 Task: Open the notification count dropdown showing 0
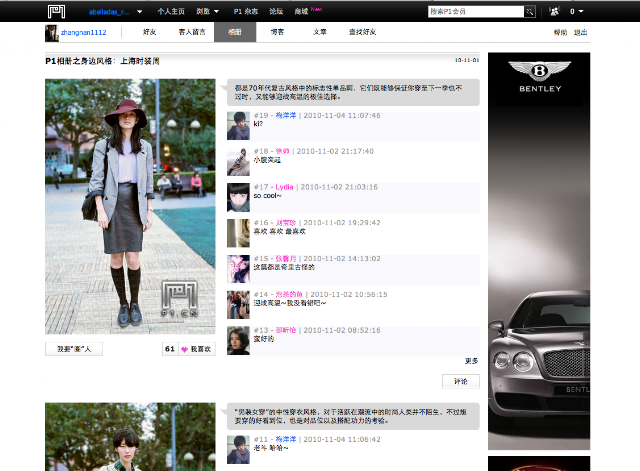(x=577, y=11)
